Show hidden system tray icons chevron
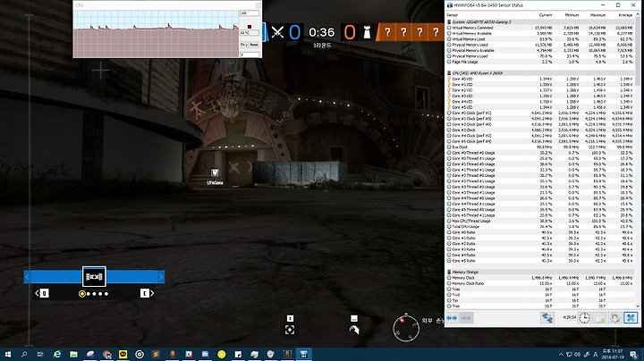 tap(561, 355)
